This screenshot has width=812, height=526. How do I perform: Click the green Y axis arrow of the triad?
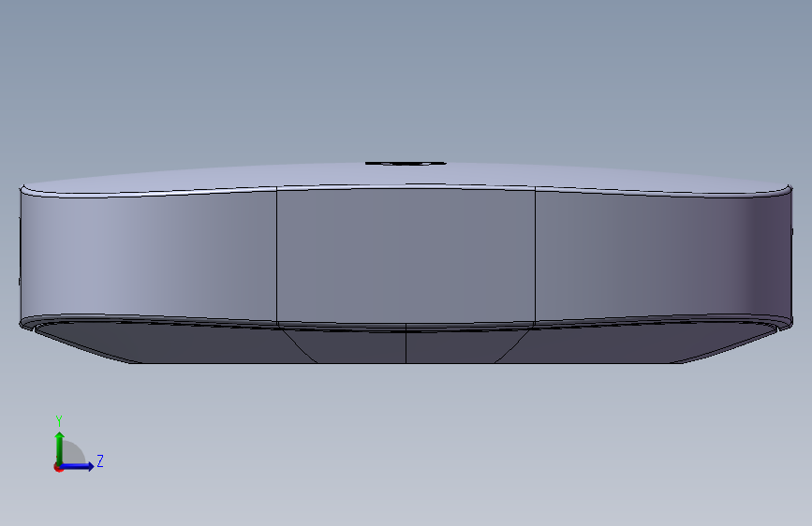point(60,447)
